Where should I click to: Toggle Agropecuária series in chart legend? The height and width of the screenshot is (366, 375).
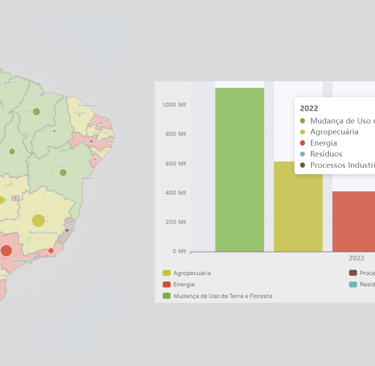coord(187,273)
